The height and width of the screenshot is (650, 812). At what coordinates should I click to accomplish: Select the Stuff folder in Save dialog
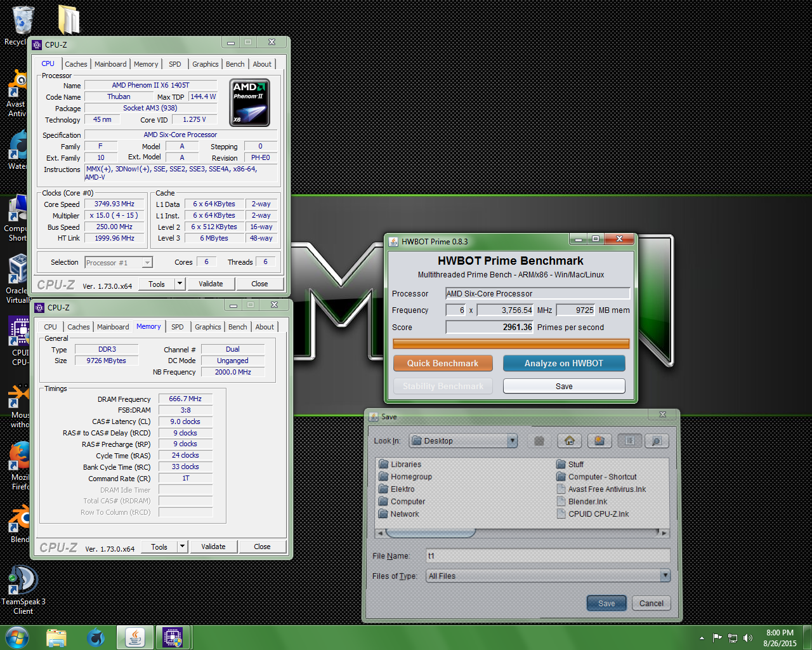click(x=570, y=464)
